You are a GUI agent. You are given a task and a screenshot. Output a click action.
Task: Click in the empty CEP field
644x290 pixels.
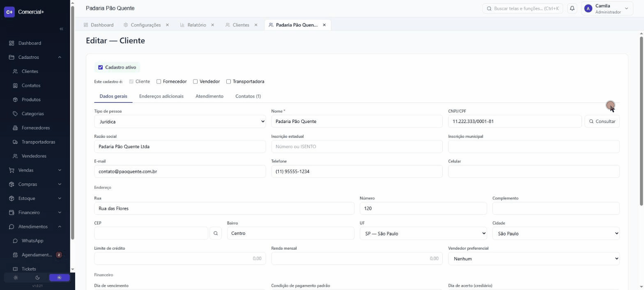tap(151, 233)
